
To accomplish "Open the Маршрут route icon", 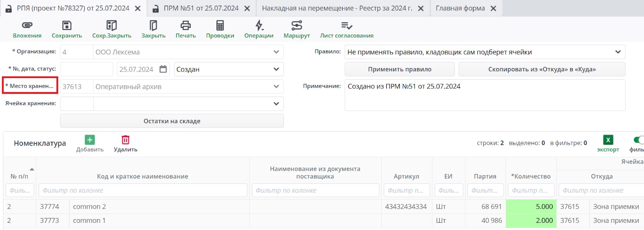I will click(297, 26).
